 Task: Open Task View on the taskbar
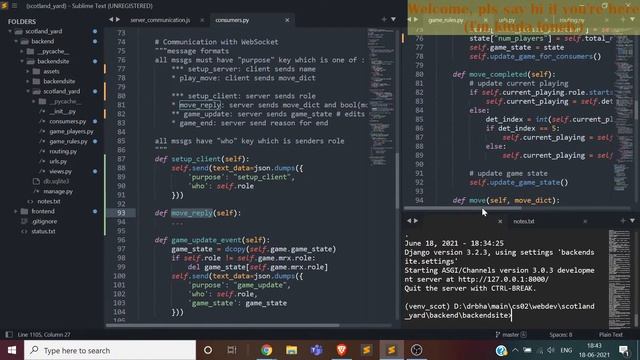[x=232, y=350]
